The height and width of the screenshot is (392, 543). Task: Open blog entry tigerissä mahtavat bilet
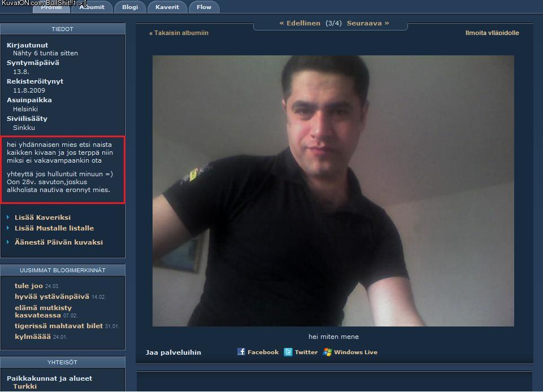point(59,326)
